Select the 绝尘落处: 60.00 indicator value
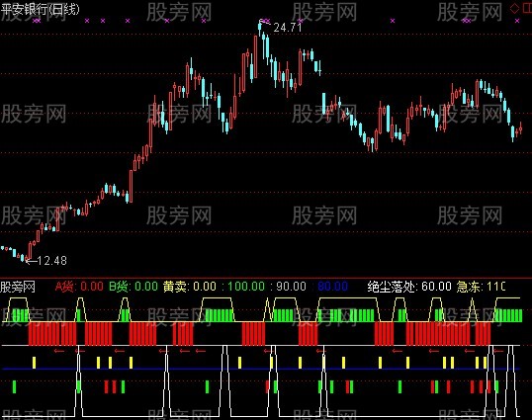Viewport: 532px width, 420px height. click(x=409, y=287)
